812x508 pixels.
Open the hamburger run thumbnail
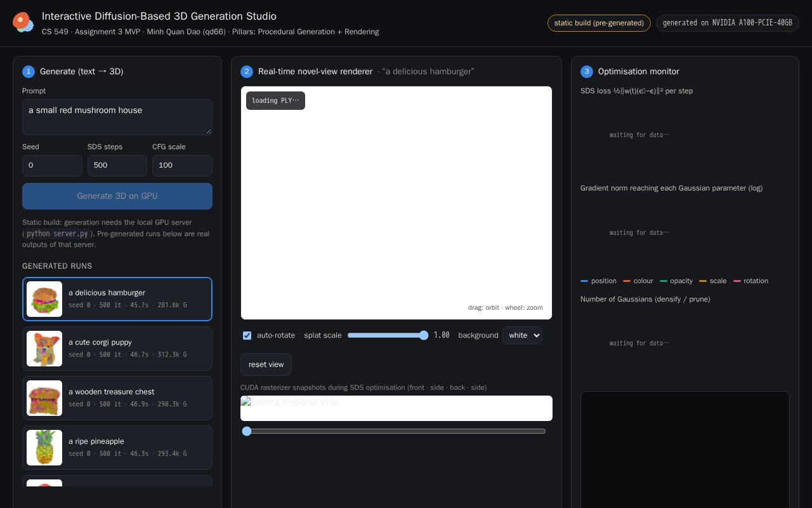pos(44,299)
